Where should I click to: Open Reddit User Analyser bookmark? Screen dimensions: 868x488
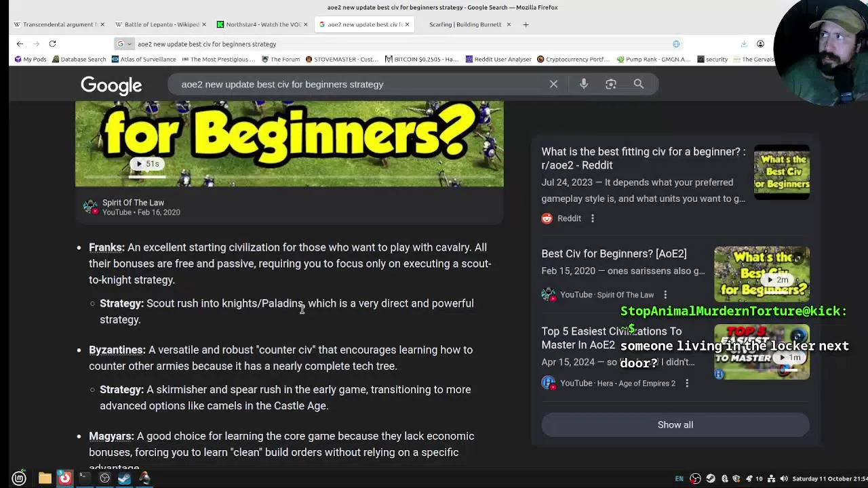tap(498, 59)
